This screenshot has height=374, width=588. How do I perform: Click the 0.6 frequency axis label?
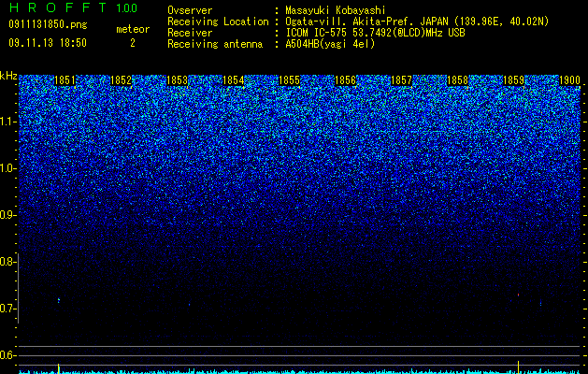[7, 355]
